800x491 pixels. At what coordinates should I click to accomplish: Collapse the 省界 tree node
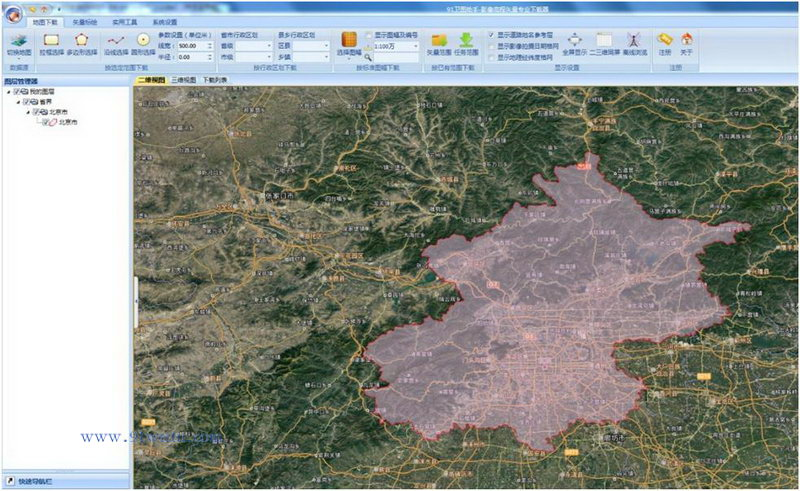[x=18, y=102]
